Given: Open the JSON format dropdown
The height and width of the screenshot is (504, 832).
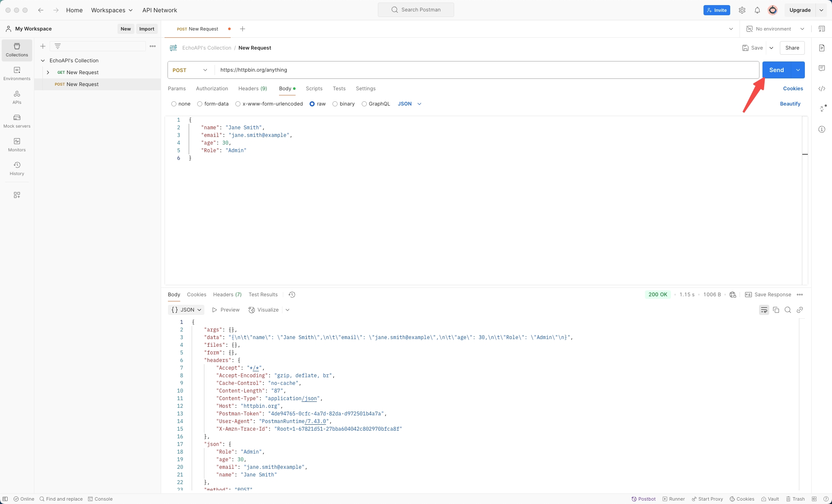Looking at the screenshot, I should tap(410, 103).
